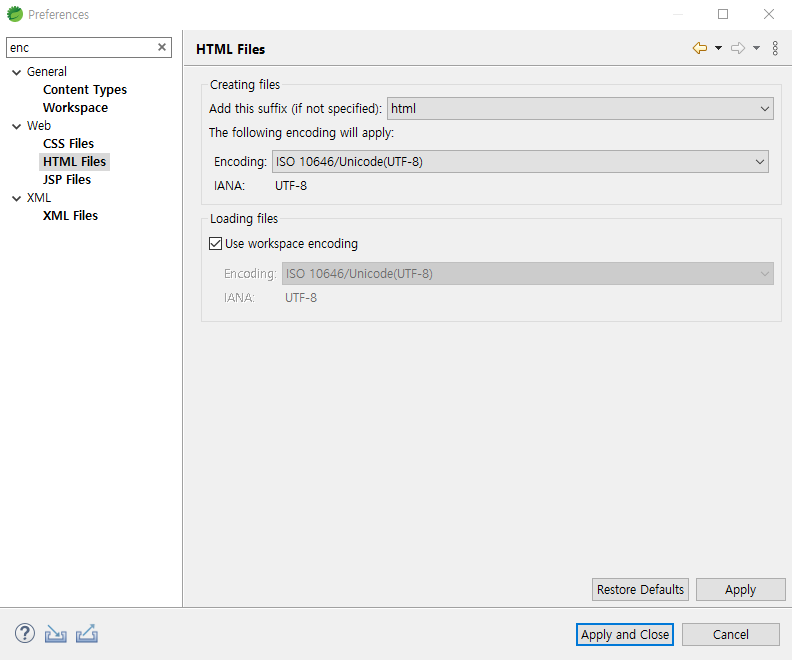Select Content Types in tree
Screen dimensions: 792x660
pyautogui.click(x=85, y=90)
